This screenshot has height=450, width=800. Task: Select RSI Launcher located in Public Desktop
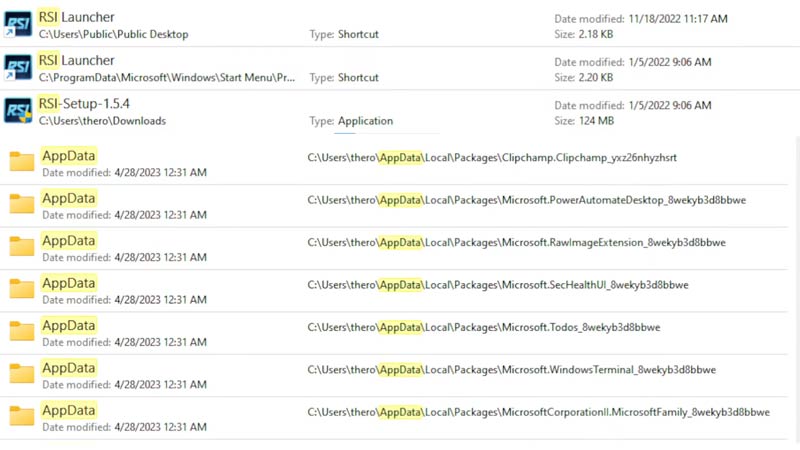click(x=77, y=17)
